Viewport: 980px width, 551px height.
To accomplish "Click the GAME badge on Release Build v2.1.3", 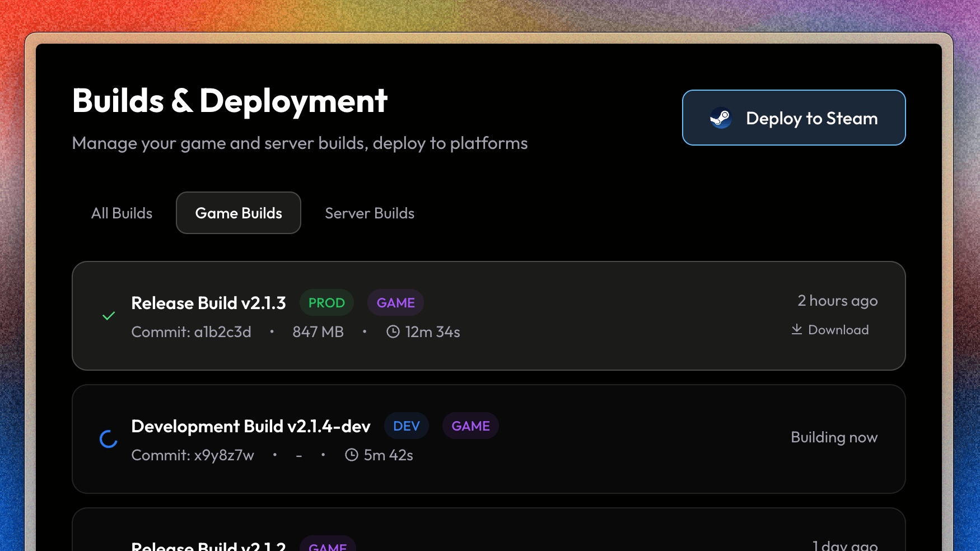I will click(395, 302).
